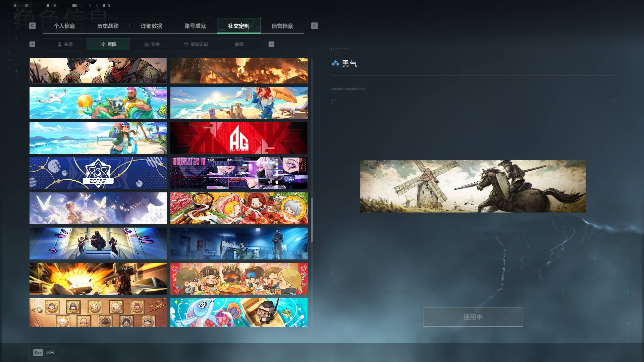The image size is (644, 362).
Task: Click the windmill knight preview image
Action: [x=473, y=186]
